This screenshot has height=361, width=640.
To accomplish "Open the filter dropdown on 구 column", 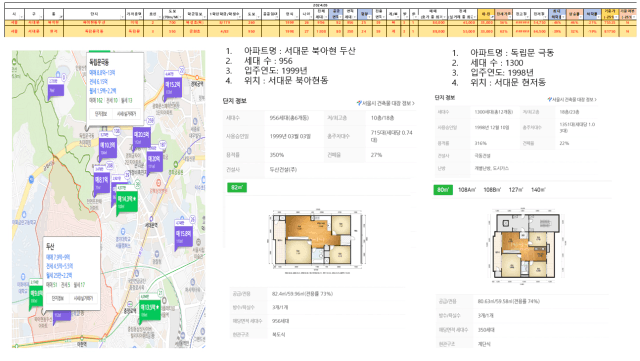I will (40, 16).
